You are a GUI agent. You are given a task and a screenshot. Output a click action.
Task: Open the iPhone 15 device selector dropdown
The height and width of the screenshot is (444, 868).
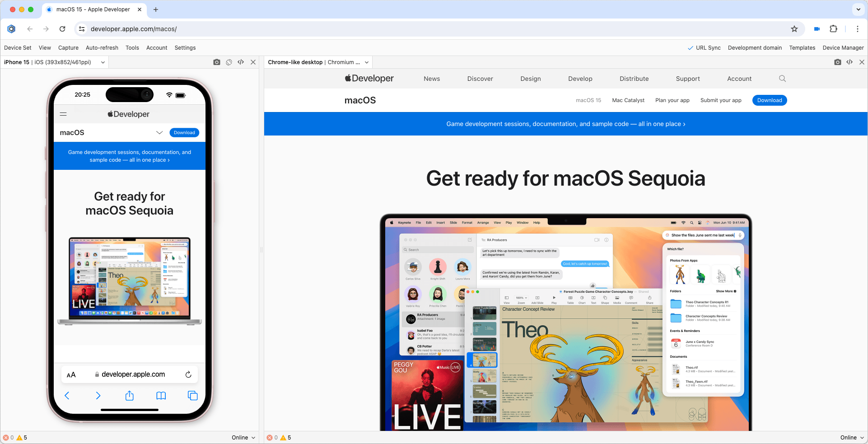102,62
